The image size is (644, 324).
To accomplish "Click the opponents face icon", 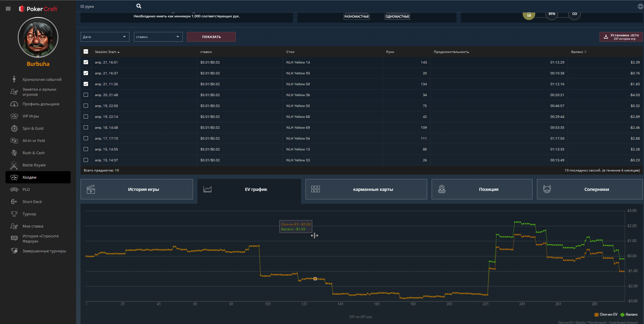I will [x=547, y=189].
